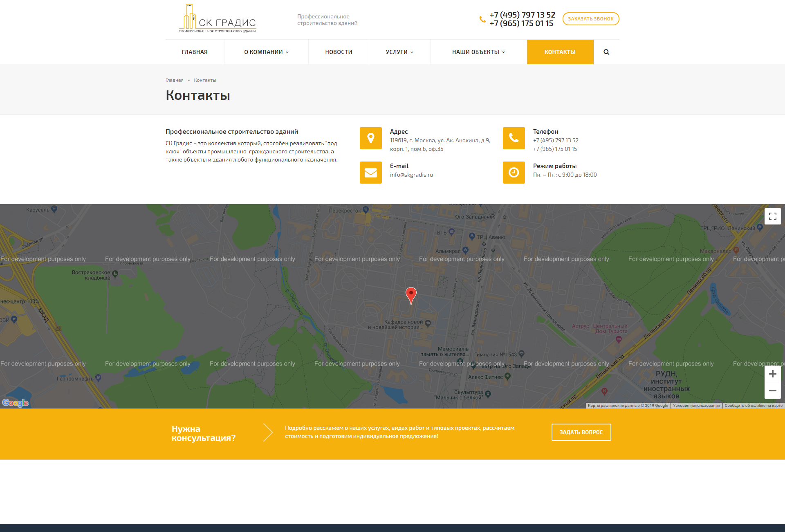Screen dimensions: 785x532
Task: Click the Главная breadcrumb link
Action: click(x=176, y=80)
